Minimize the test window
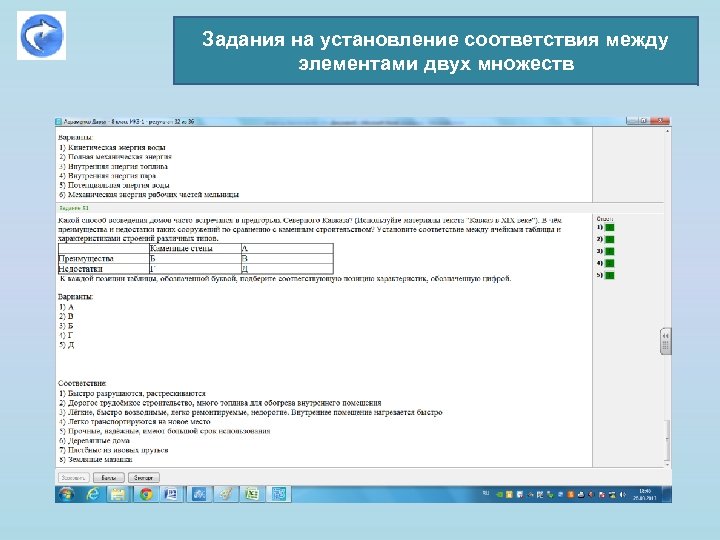Viewport: 720px width, 540px height. click(632, 121)
